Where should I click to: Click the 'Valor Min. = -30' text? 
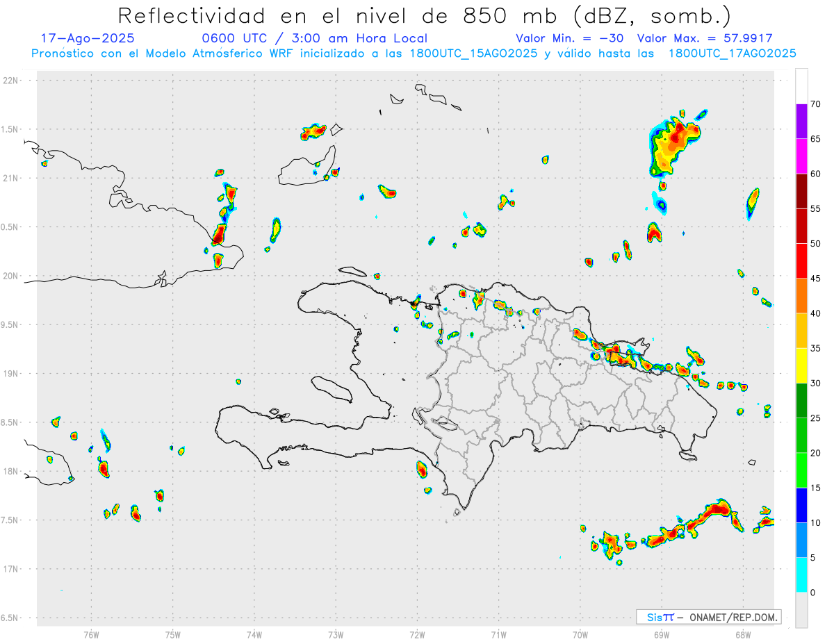click(x=570, y=38)
